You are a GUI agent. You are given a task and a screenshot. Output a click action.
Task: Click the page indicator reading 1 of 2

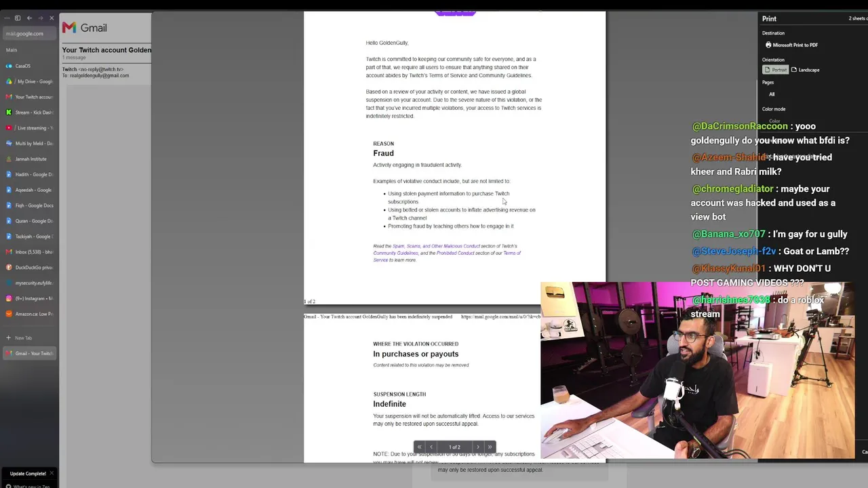tap(454, 447)
